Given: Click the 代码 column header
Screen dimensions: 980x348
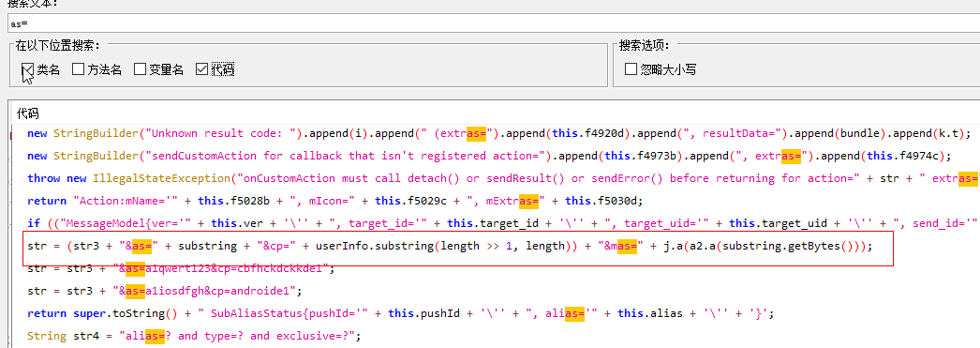Looking at the screenshot, I should click(27, 113).
